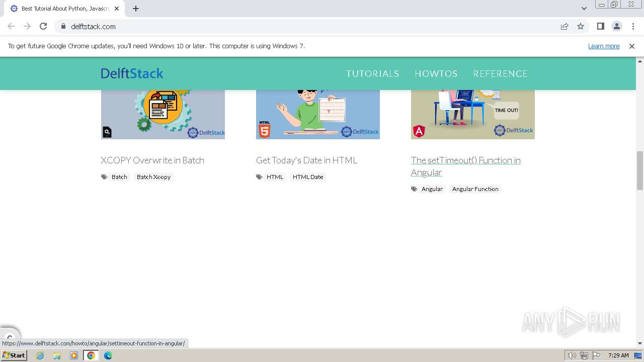This screenshot has width=644, height=362.
Task: Open The setTimeout() Function in Angular article
Action: click(465, 166)
